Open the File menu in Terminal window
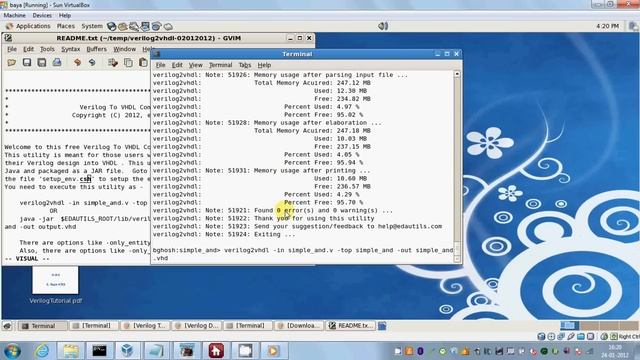Image resolution: width=640 pixels, height=360 pixels. [x=160, y=65]
